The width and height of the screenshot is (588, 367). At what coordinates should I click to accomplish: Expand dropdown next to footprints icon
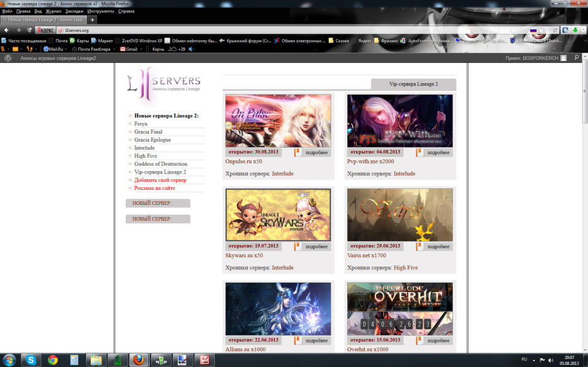(36, 49)
